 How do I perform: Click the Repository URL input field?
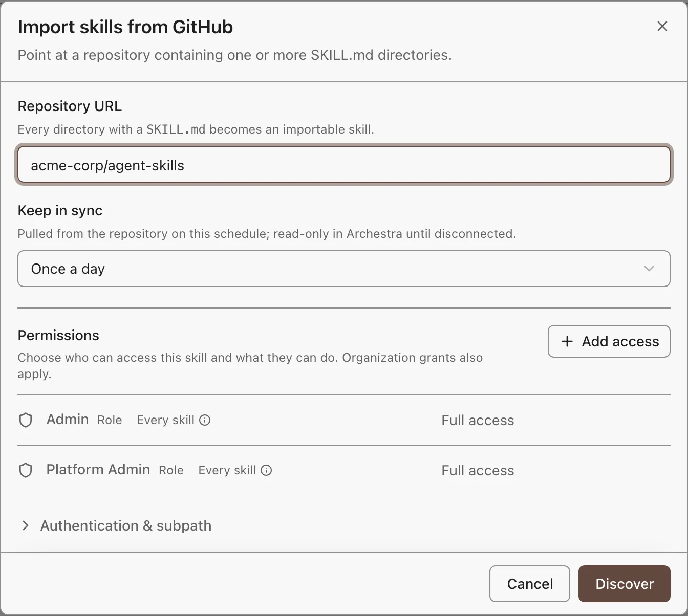coord(344,165)
